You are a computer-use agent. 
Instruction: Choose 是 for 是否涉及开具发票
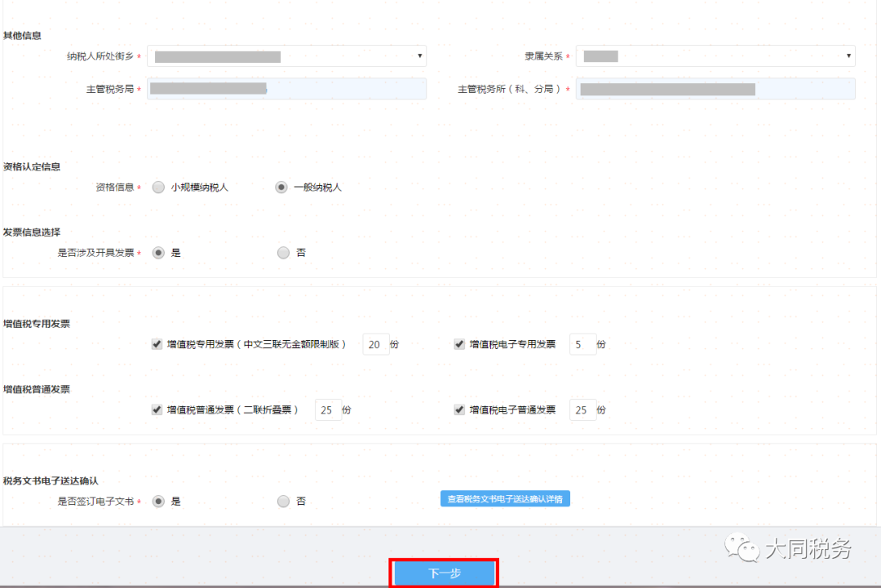[158, 253]
